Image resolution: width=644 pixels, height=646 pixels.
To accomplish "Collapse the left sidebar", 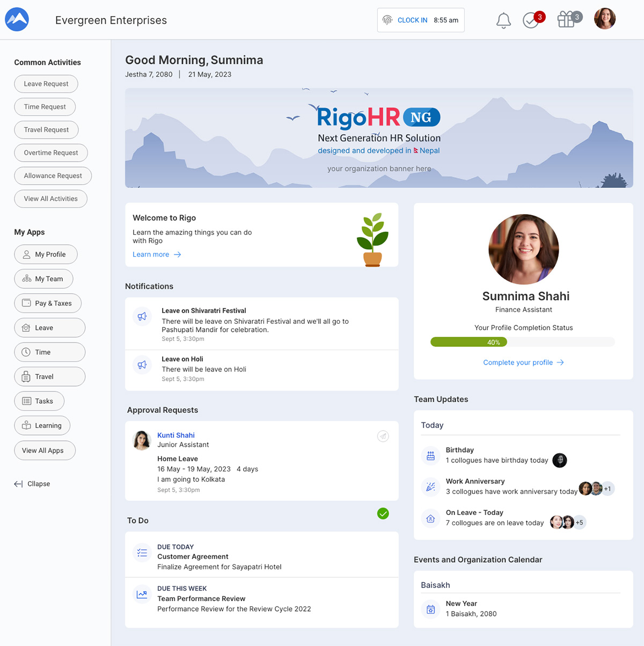I will (x=32, y=483).
